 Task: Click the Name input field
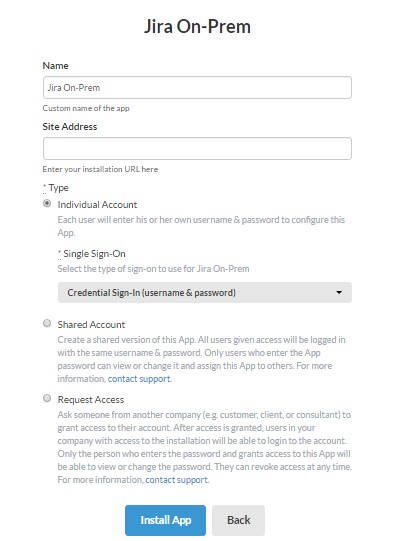click(x=197, y=88)
